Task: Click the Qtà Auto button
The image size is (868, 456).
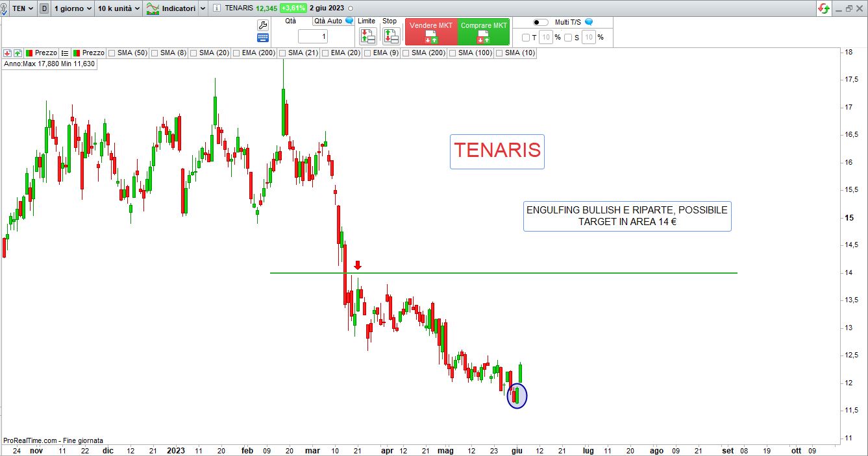Action: click(328, 21)
